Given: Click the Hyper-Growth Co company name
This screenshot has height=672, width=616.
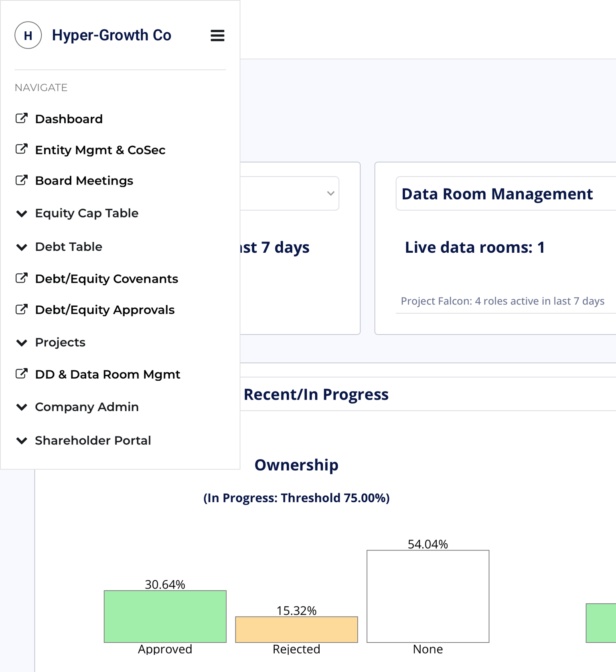Looking at the screenshot, I should coord(111,35).
